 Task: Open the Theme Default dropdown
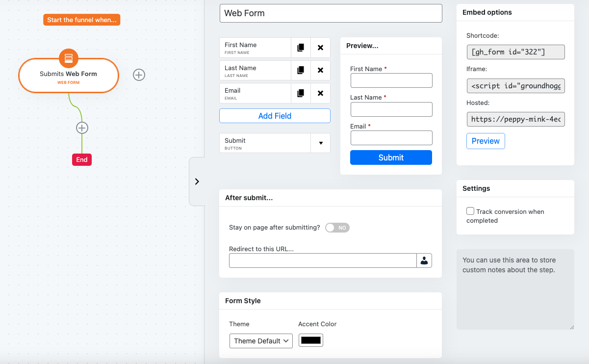click(261, 341)
